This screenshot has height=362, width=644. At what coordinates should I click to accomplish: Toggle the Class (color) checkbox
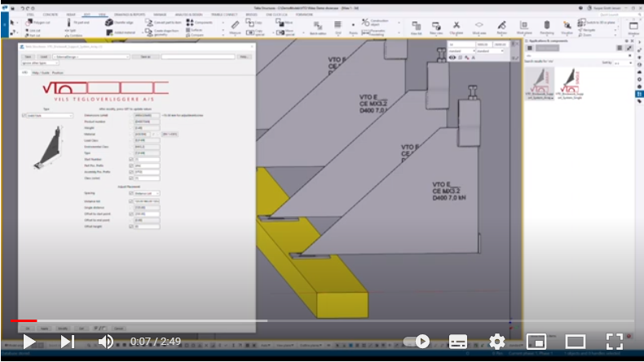coord(131,178)
